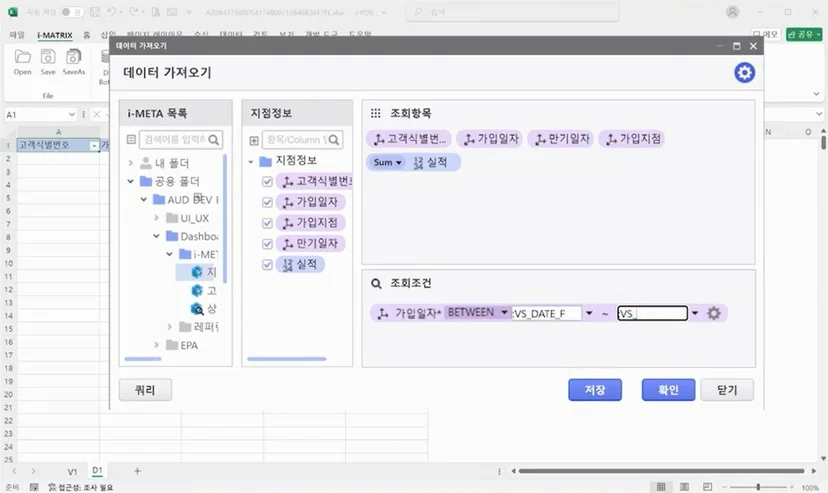This screenshot has height=493, width=828.
Task: Click the column search magnifier in 지점정보 panel
Action: pos(333,140)
